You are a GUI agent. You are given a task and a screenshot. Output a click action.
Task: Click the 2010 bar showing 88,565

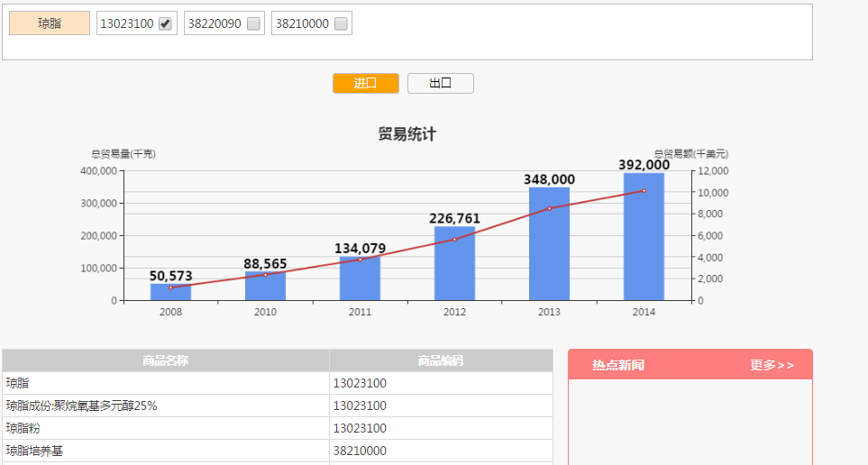(x=265, y=287)
